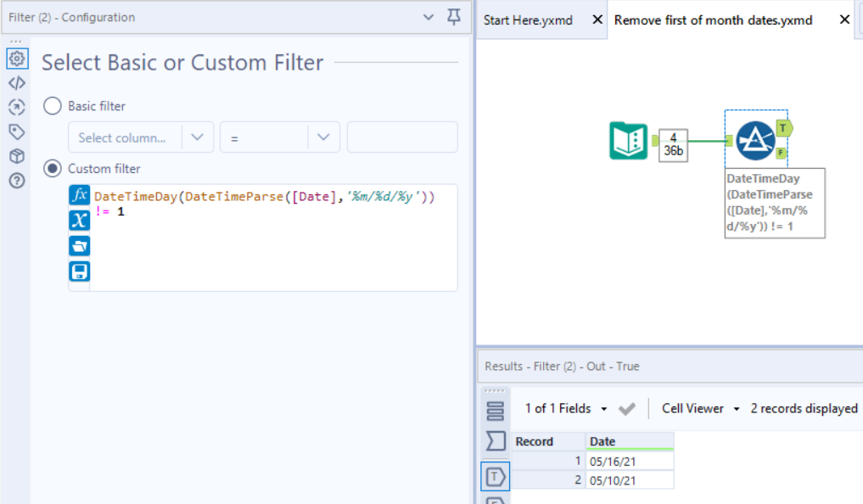The image size is (863, 504).
Task: Click the save expression disk icon
Action: pyautogui.click(x=79, y=272)
